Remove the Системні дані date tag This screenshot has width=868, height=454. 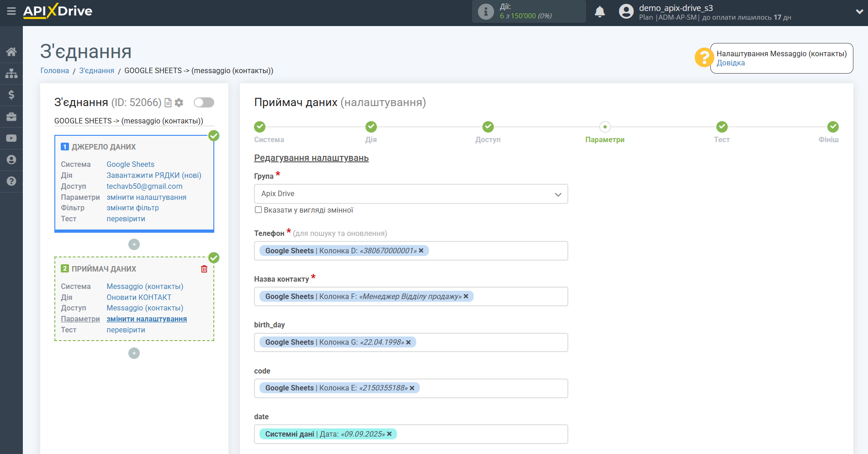pos(390,434)
